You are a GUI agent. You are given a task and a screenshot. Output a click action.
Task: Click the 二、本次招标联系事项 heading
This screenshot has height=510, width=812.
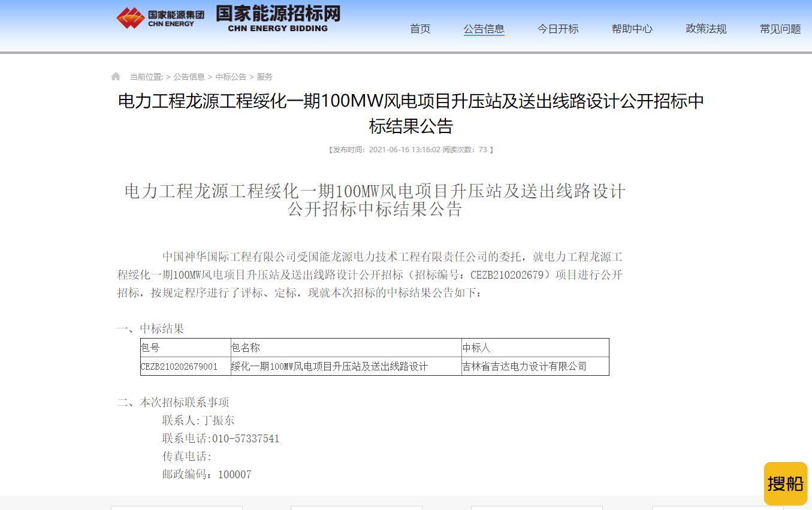coord(173,402)
